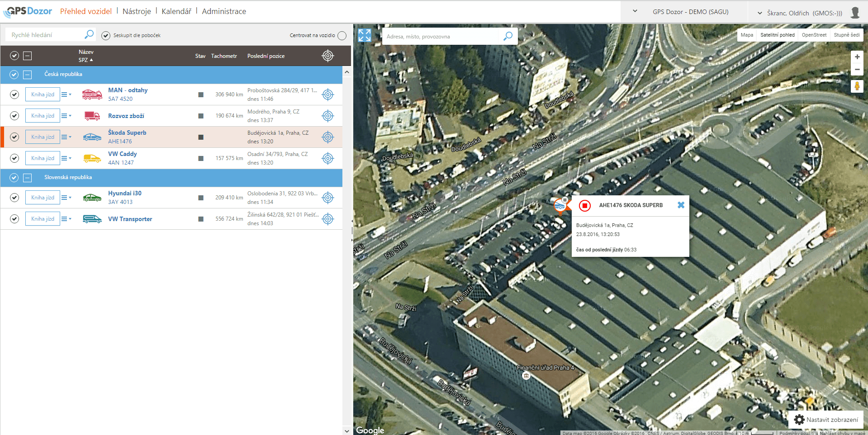Open Street View pegman on map
The height and width of the screenshot is (435, 868).
[857, 86]
